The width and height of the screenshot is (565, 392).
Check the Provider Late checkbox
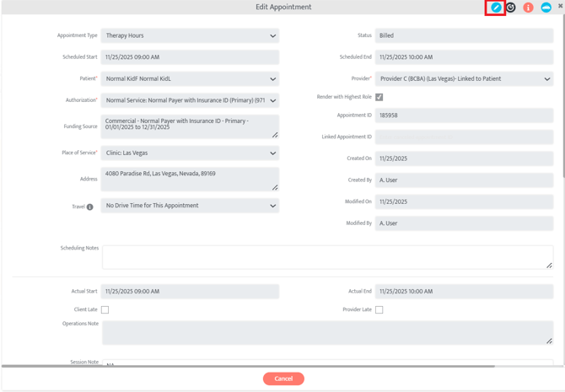379,309
